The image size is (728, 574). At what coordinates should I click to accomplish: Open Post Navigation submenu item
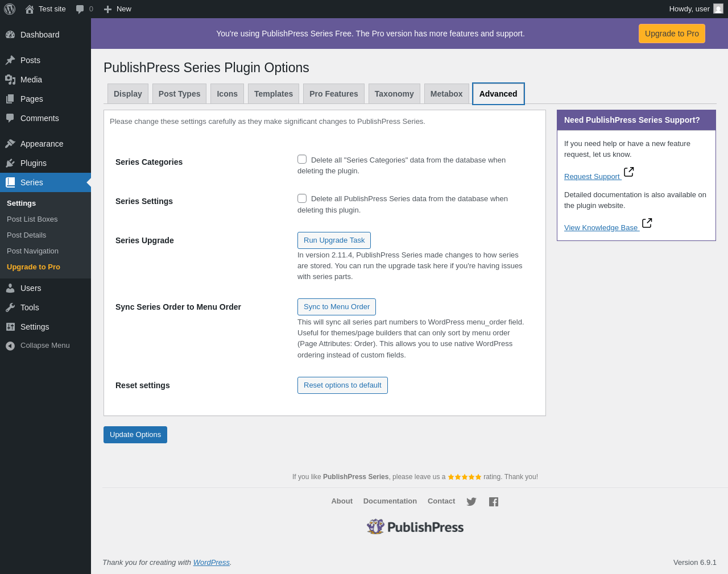(33, 251)
